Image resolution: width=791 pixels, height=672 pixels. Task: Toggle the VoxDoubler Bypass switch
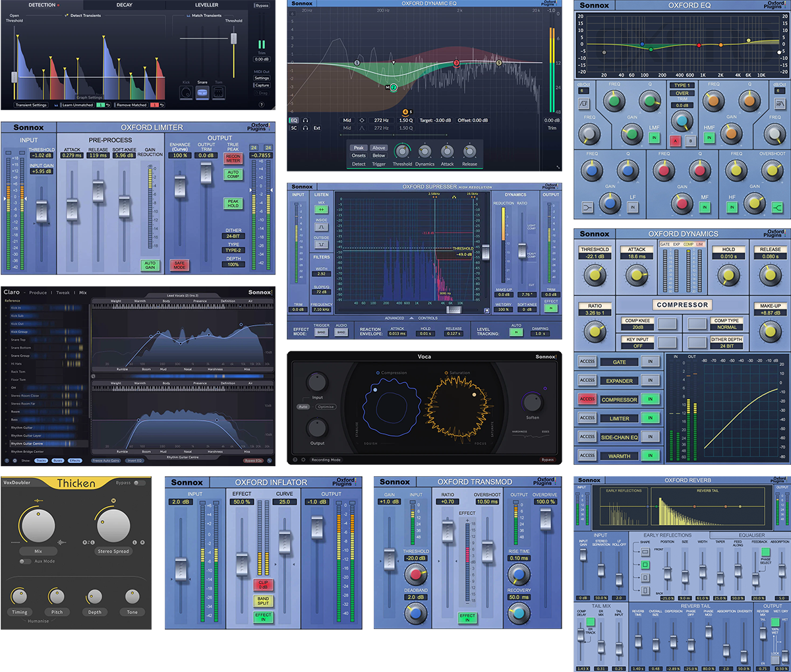[x=139, y=483]
